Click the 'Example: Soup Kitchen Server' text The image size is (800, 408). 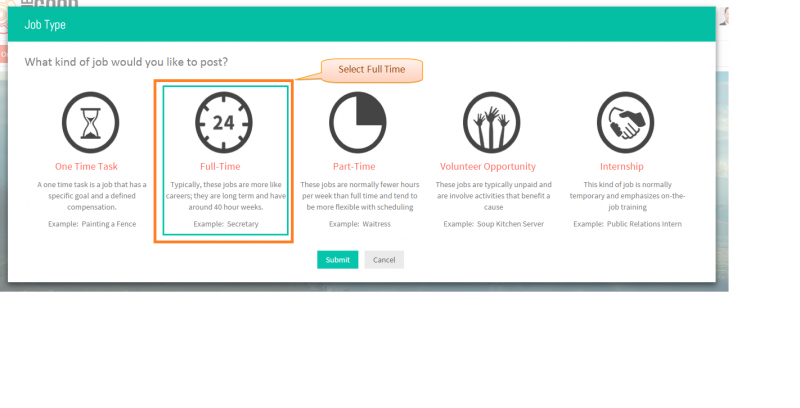pos(493,224)
